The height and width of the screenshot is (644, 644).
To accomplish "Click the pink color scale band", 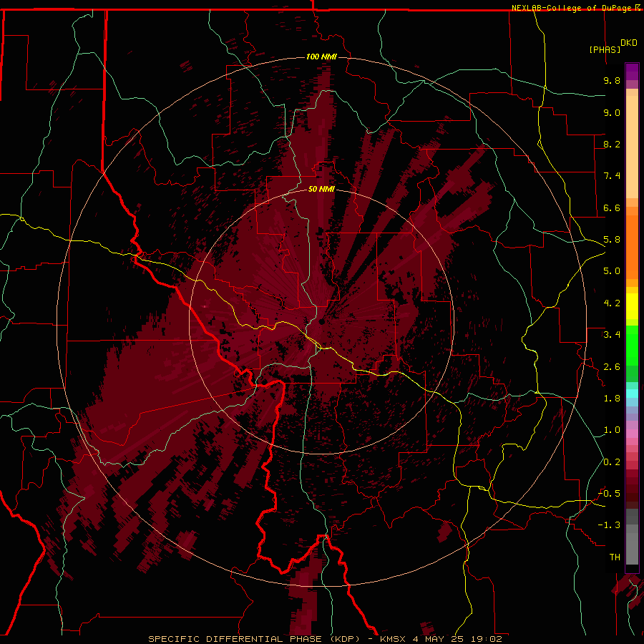I will pyautogui.click(x=632, y=434).
